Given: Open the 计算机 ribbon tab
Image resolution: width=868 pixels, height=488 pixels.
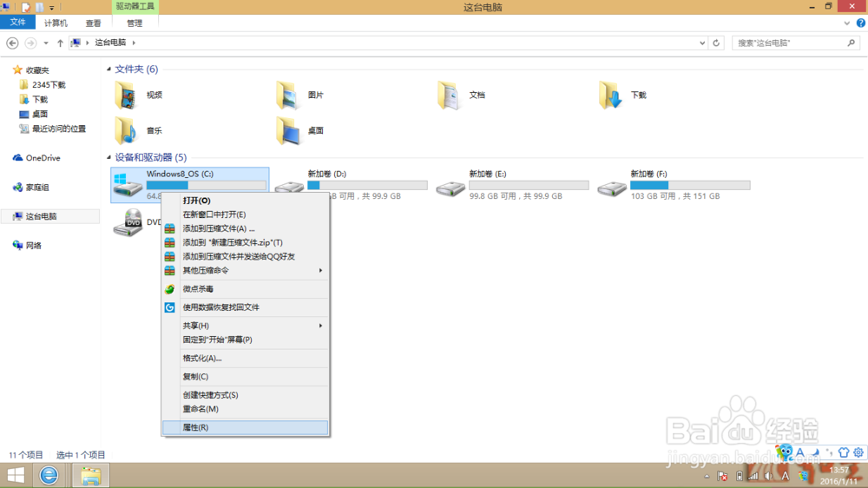Looking at the screenshot, I should click(x=56, y=23).
